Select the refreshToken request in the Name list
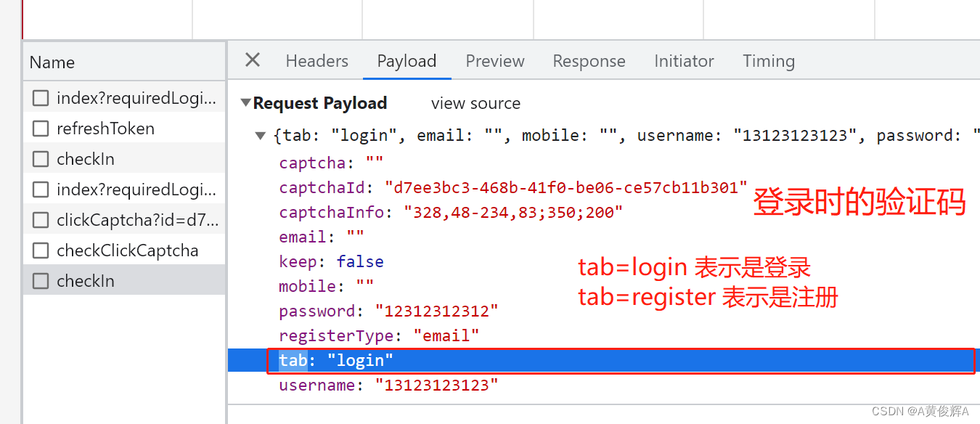980x424 pixels. point(106,128)
